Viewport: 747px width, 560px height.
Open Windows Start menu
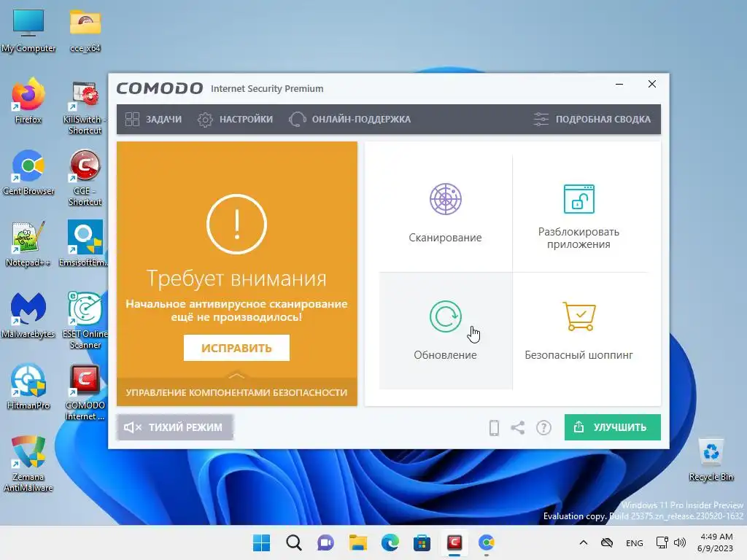coord(261,542)
